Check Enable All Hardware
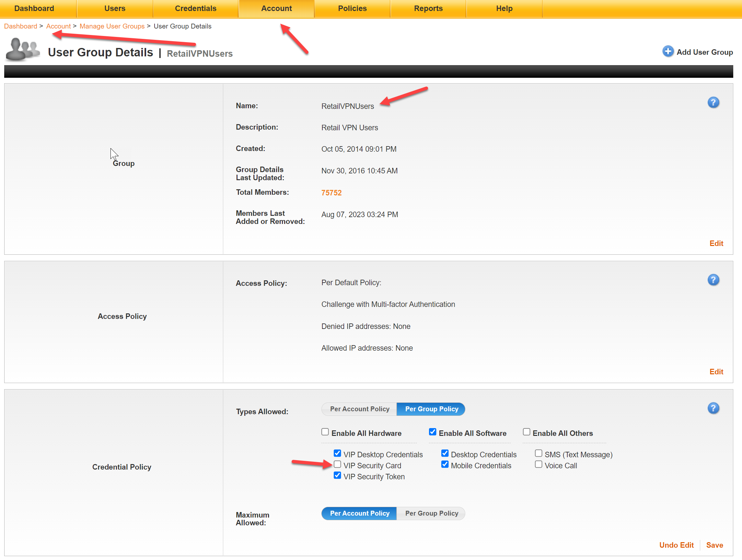 pos(325,432)
